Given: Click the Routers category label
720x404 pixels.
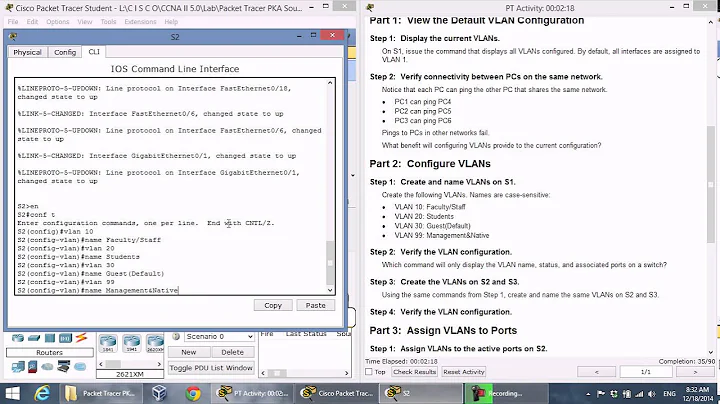Looking at the screenshot, I should pyautogui.click(x=50, y=353).
